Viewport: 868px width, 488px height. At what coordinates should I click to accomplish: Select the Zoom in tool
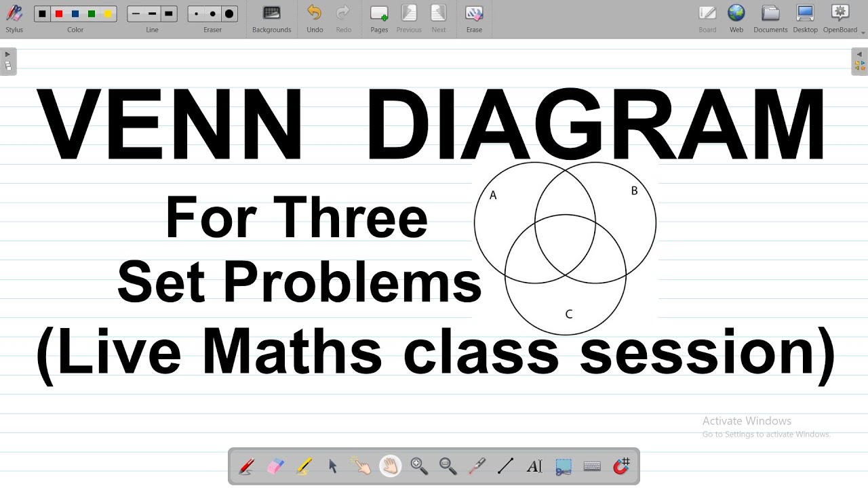(x=419, y=466)
